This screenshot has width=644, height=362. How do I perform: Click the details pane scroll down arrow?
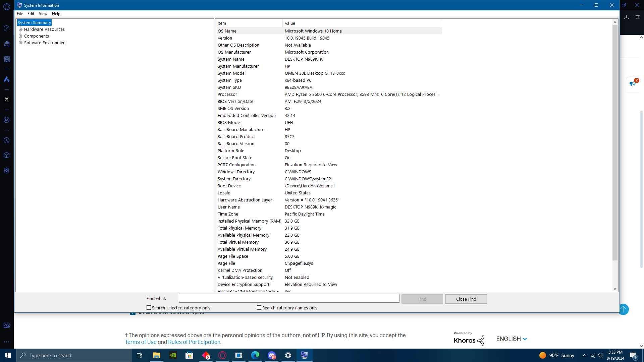[615, 289]
